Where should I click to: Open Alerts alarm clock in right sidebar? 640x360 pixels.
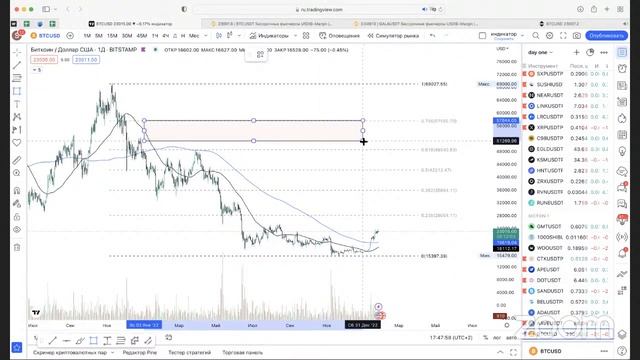click(x=622, y=69)
